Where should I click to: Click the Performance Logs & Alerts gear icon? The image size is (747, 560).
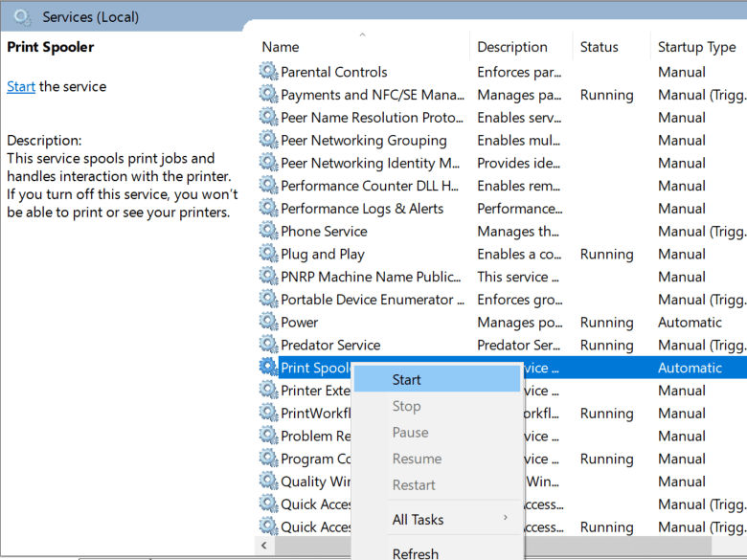tap(268, 209)
